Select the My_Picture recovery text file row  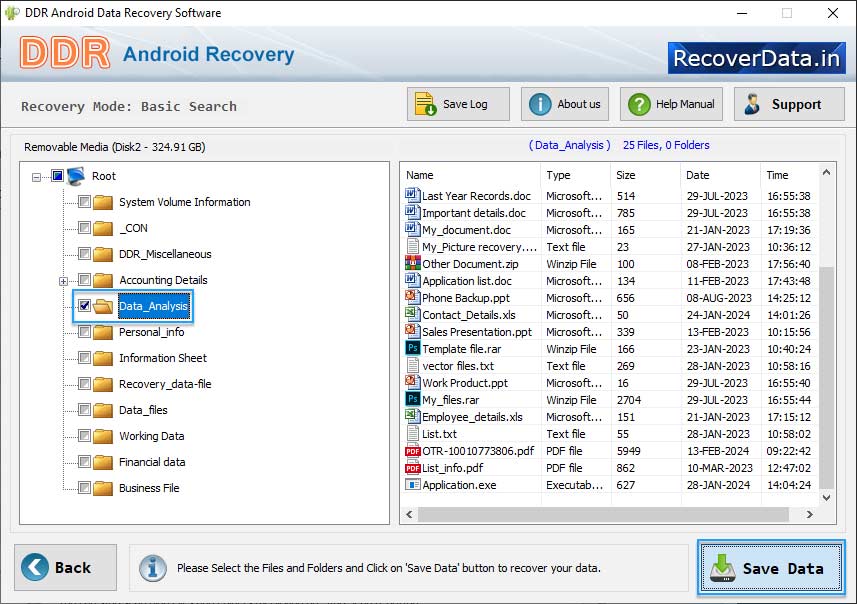click(608, 247)
